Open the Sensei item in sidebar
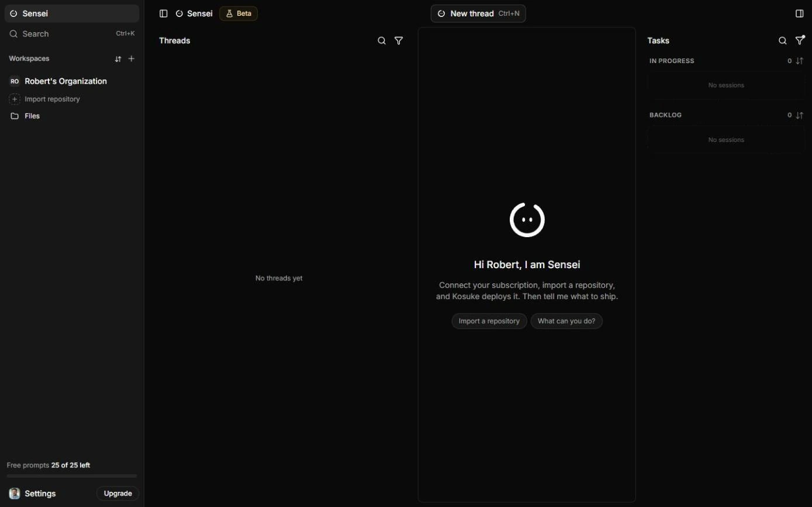 click(72, 13)
